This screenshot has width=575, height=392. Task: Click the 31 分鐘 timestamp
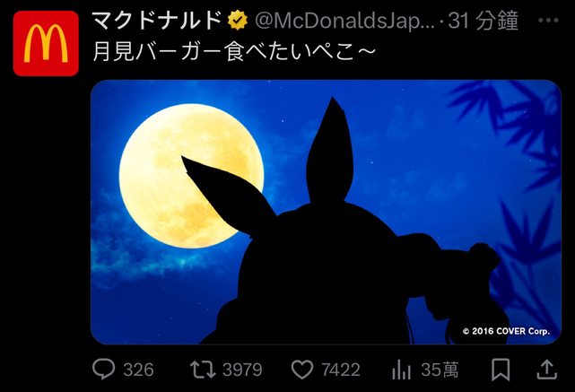coord(483,21)
